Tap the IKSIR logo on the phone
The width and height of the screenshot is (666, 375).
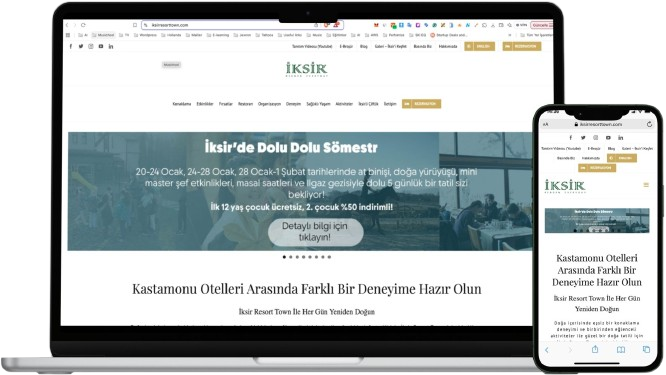tap(565, 186)
